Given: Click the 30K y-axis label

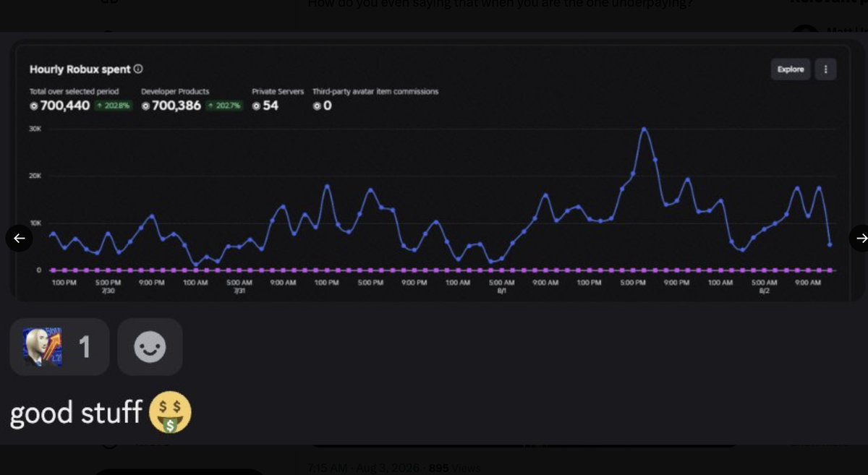Looking at the screenshot, I should 35,128.
